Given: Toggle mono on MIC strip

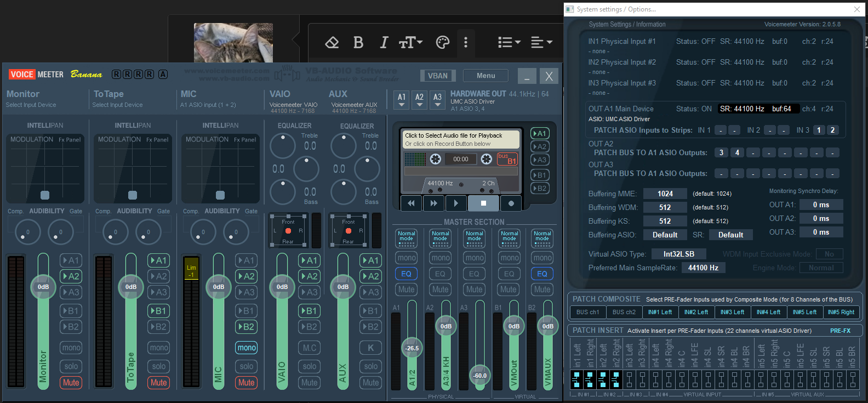Looking at the screenshot, I should (247, 348).
